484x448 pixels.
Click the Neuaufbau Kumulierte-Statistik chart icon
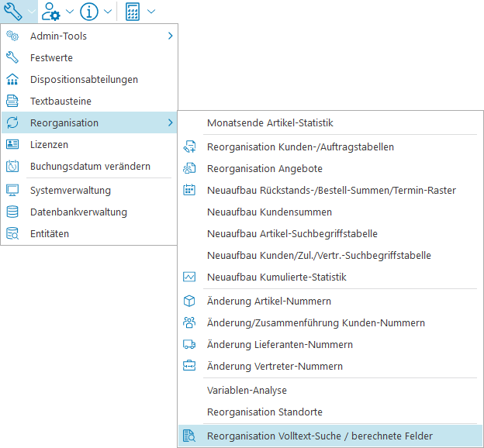[189, 277]
